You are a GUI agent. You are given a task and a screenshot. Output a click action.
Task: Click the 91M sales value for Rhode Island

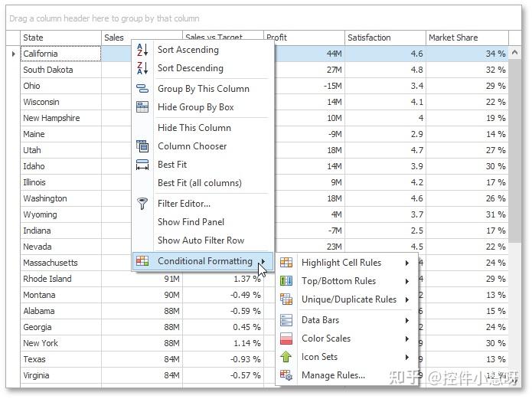click(142, 279)
